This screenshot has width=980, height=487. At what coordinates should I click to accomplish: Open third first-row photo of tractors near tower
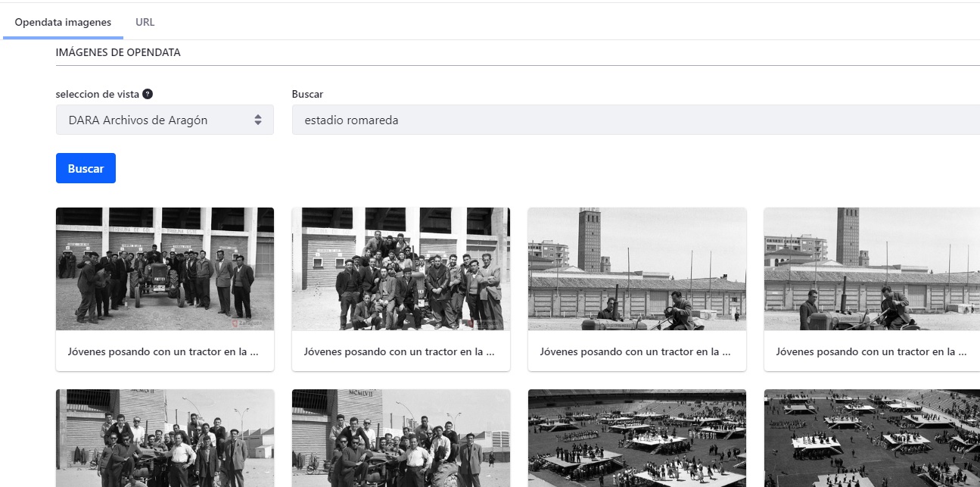[x=637, y=269]
